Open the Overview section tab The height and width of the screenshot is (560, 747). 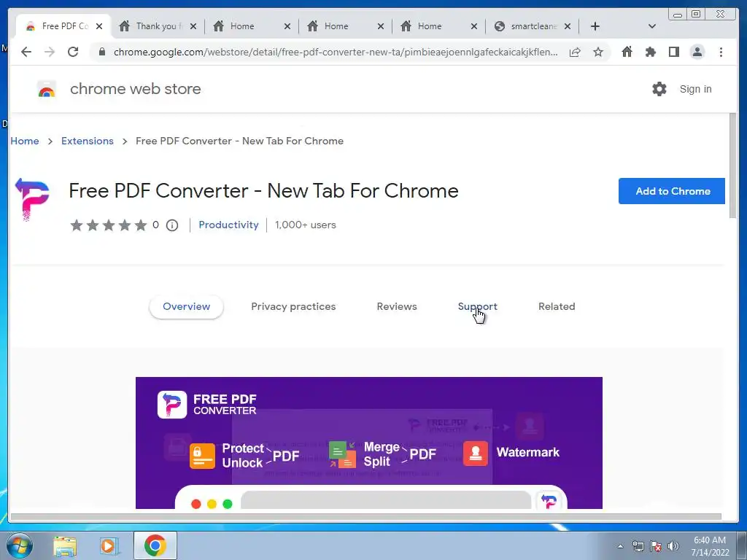186,307
